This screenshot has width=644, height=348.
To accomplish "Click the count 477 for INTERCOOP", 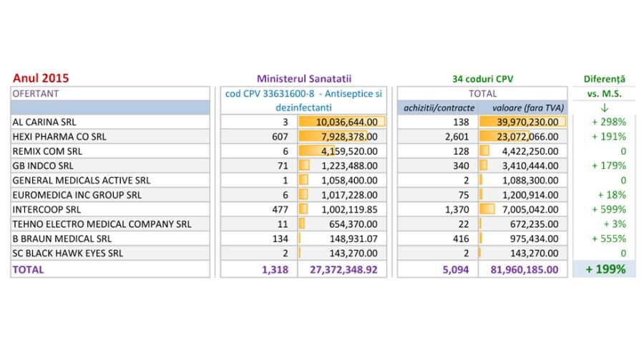I will [280, 210].
